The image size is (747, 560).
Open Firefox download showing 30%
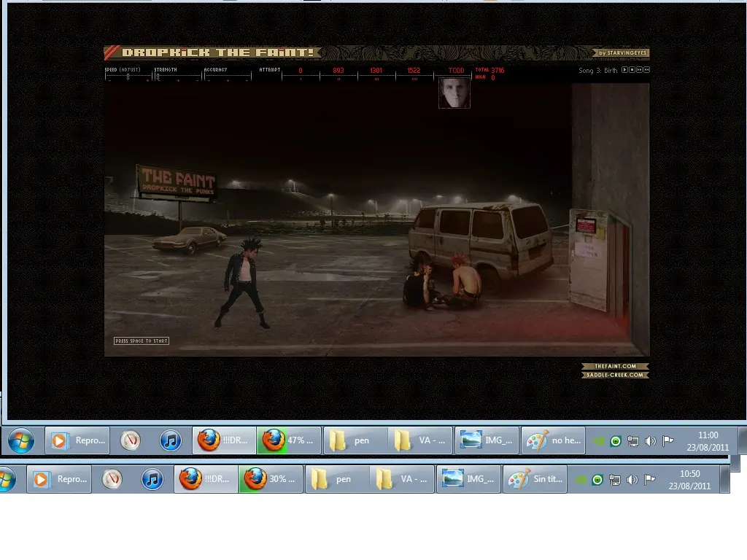271,479
